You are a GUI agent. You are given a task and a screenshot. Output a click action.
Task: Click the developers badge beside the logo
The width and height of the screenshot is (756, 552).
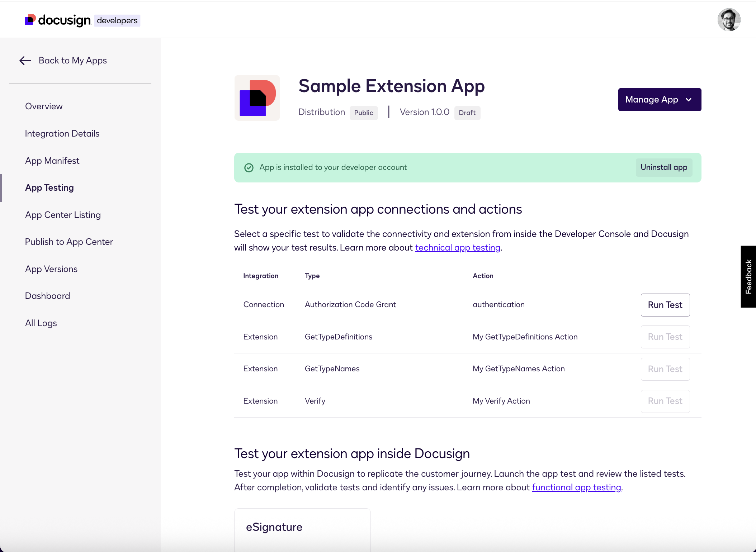point(117,20)
